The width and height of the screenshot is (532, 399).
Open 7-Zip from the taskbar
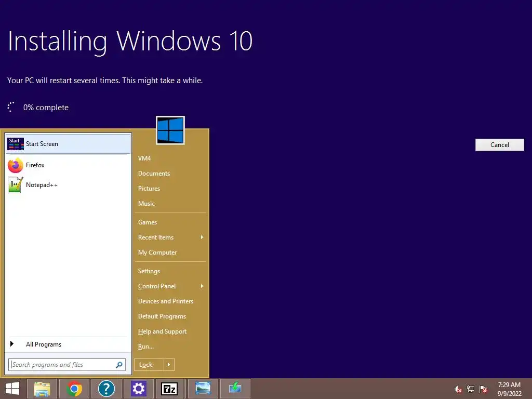pyautogui.click(x=169, y=389)
